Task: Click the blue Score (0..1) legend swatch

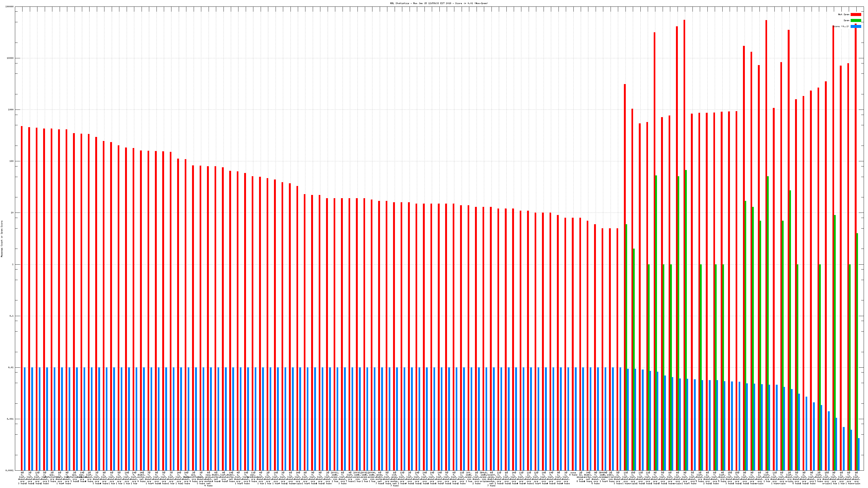Action: (856, 26)
